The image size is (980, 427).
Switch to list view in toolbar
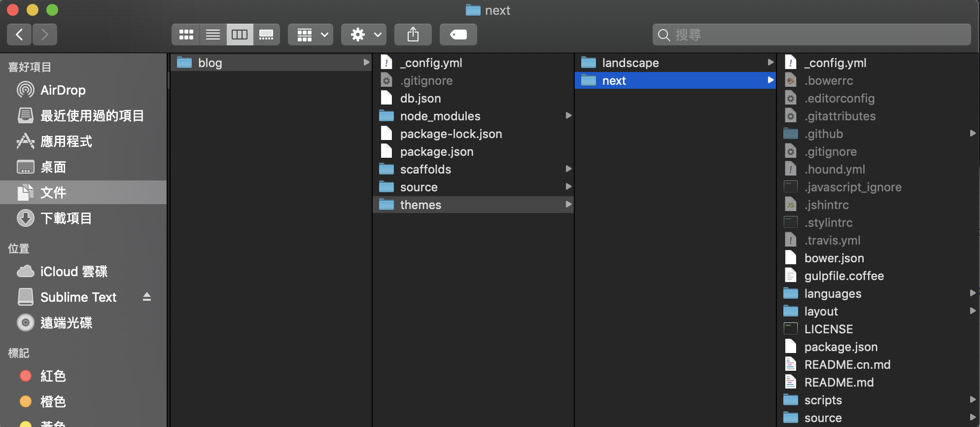213,35
